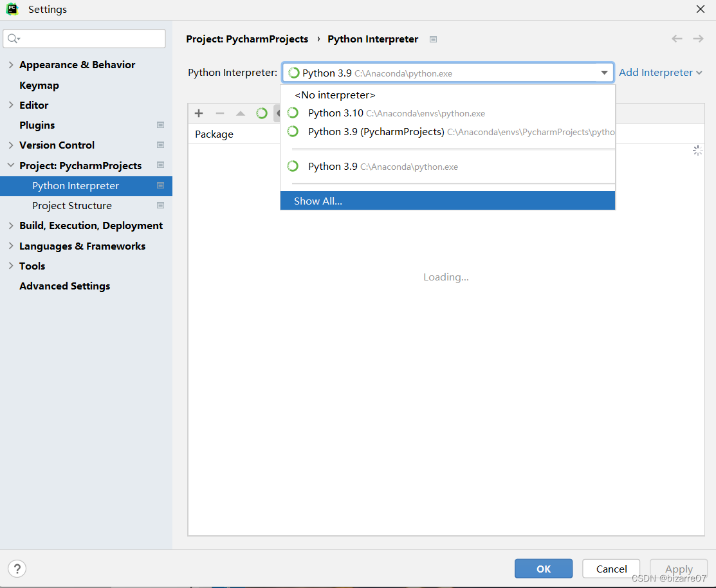Click the Apply button
Image resolution: width=716 pixels, height=588 pixels.
pyautogui.click(x=679, y=569)
